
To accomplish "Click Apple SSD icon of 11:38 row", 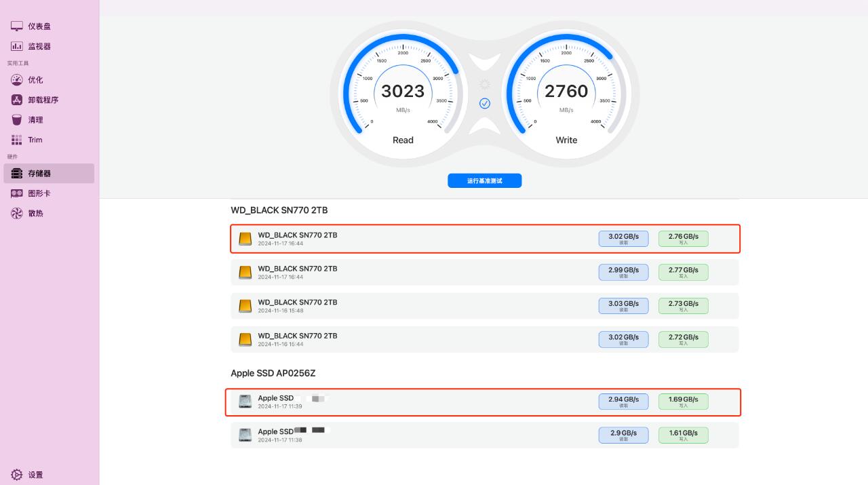I will [245, 435].
